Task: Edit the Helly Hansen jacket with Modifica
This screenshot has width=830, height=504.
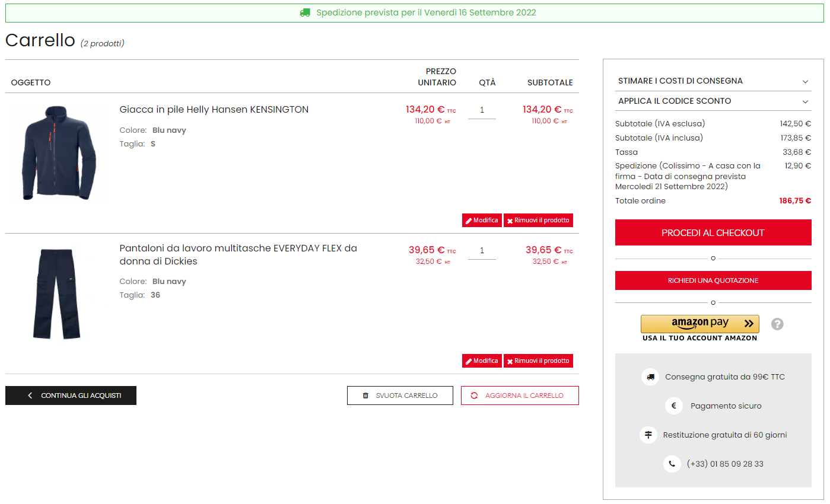Action: tap(482, 220)
